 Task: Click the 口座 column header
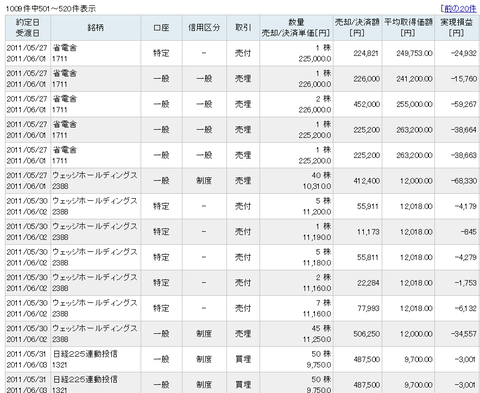[161, 28]
